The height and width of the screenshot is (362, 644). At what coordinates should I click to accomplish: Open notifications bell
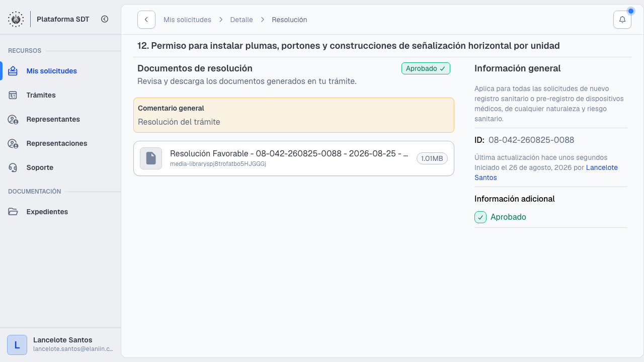622,20
